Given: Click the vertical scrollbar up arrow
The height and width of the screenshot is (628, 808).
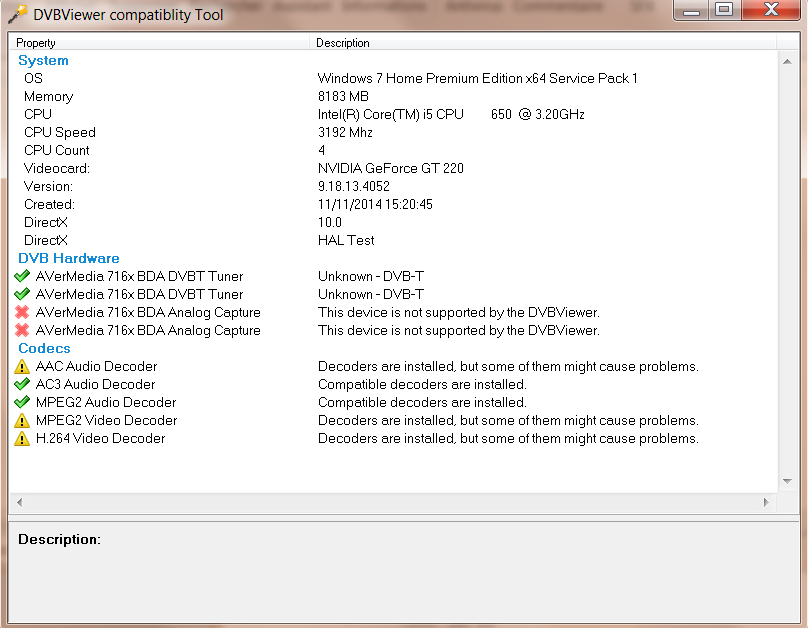Looking at the screenshot, I should point(787,62).
